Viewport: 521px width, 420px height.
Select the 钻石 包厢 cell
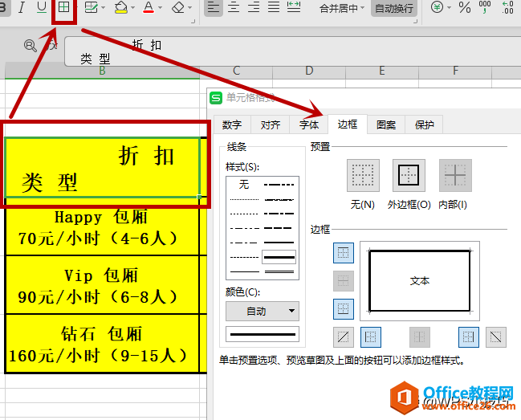click(x=102, y=343)
